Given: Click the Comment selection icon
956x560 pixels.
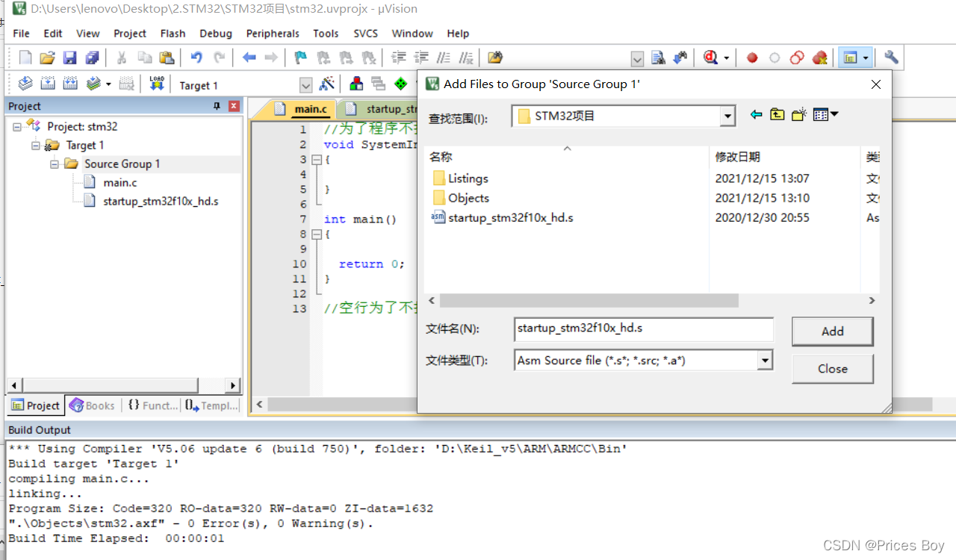Looking at the screenshot, I should 444,57.
